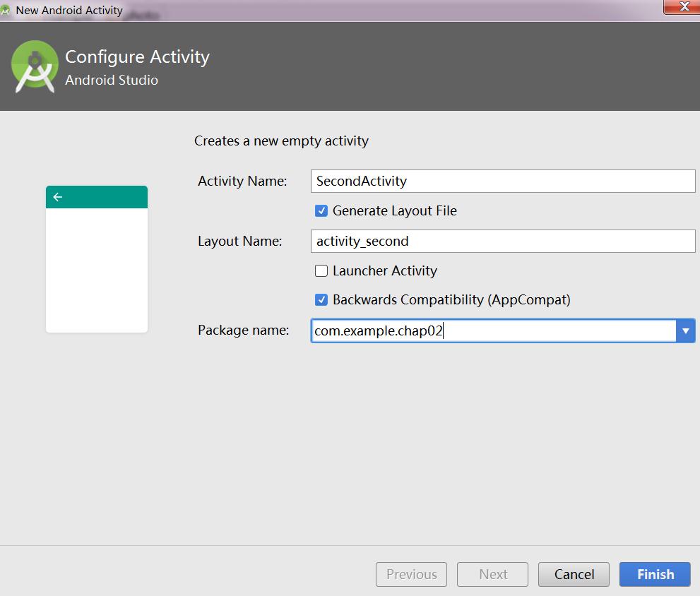The image size is (700, 596).
Task: Click the Android Studio logo in header
Action: [x=35, y=66]
